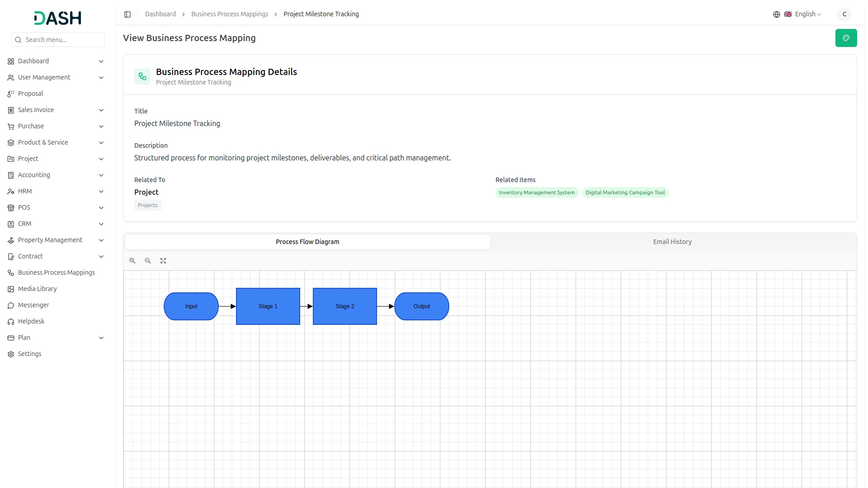This screenshot has height=488, width=868.
Task: Select the Process Flow Diagram tab
Action: (307, 242)
